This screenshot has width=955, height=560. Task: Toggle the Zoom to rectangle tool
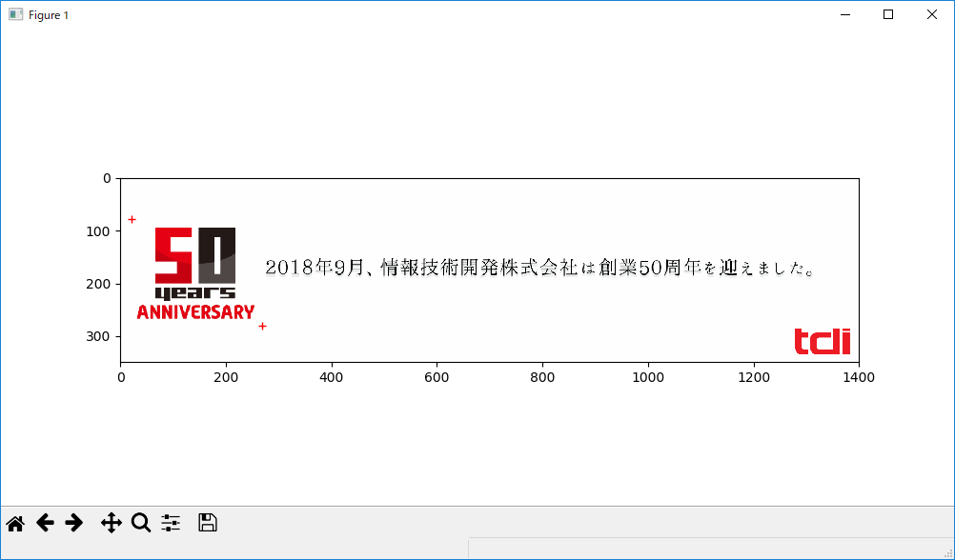pyautogui.click(x=141, y=523)
